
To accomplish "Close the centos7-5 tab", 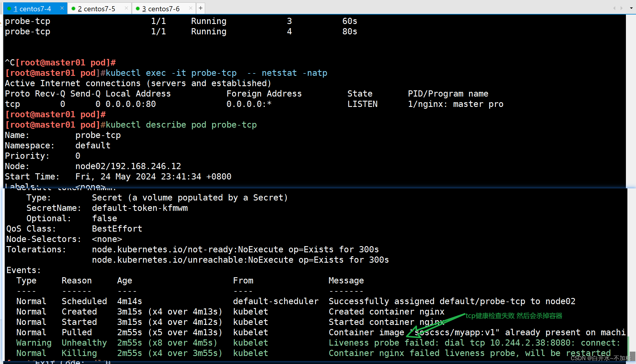I will click(126, 8).
